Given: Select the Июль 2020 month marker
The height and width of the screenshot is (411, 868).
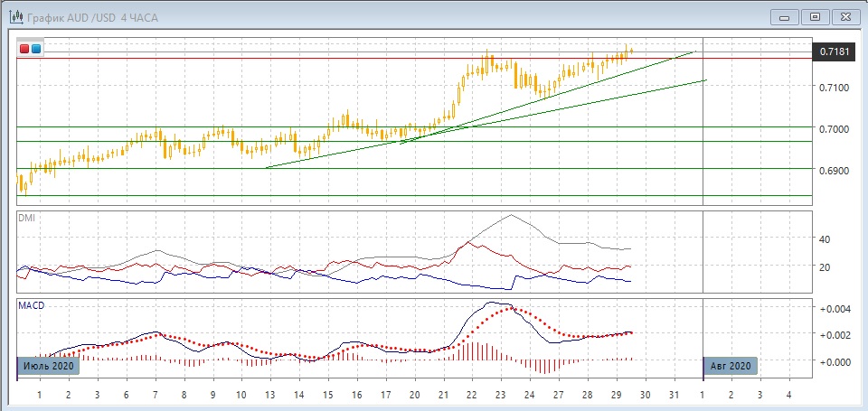Looking at the screenshot, I should (x=49, y=366).
